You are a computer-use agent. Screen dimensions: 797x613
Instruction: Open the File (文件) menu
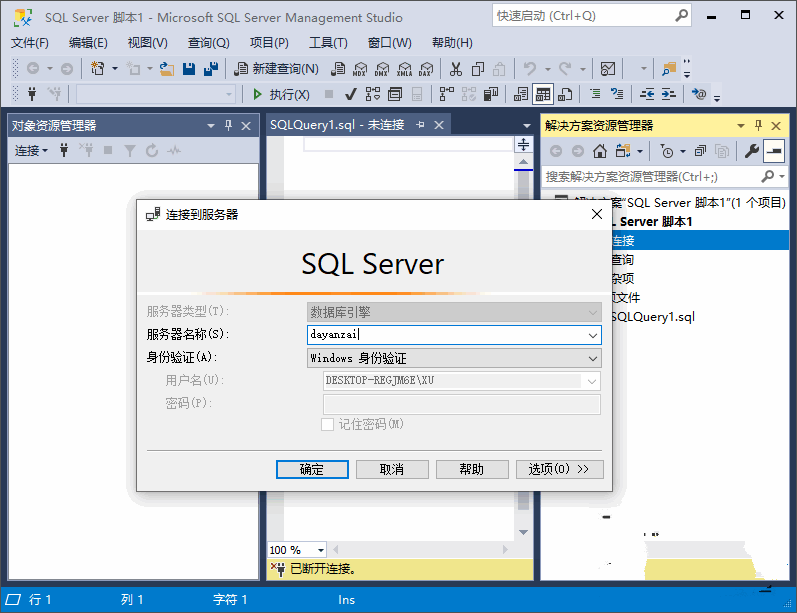click(x=30, y=43)
